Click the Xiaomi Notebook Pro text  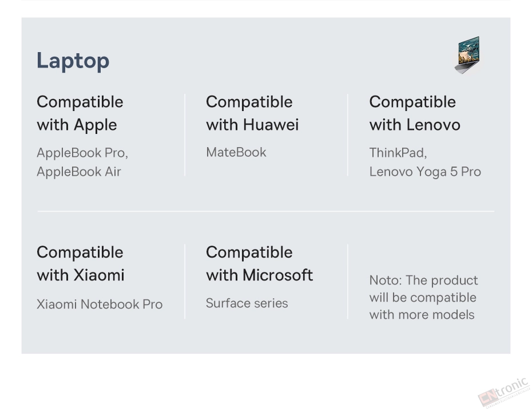pyautogui.click(x=100, y=304)
